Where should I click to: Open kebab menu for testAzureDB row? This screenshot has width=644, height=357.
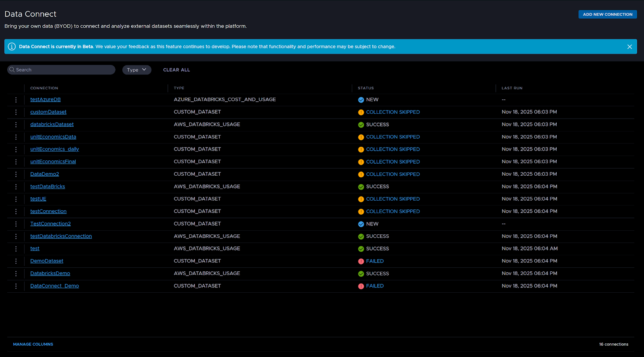[x=16, y=100]
